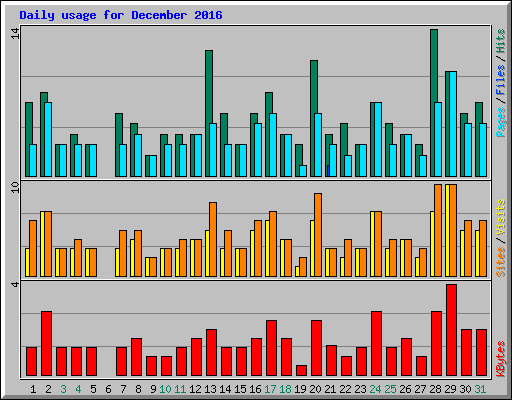Select the short cyan pages bar for day 19
Viewport: 512px width, 400px height.
(303, 171)
